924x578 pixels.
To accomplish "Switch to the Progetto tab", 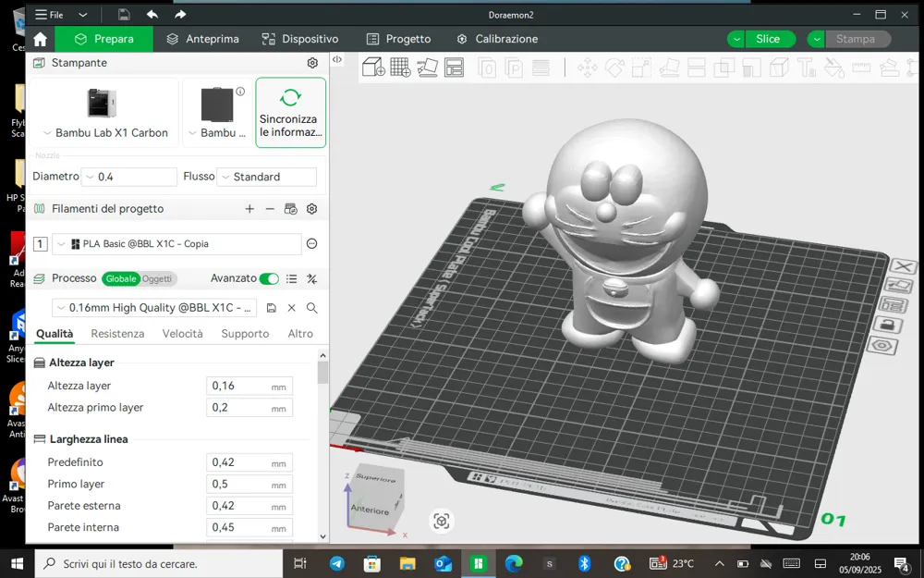I will [398, 39].
